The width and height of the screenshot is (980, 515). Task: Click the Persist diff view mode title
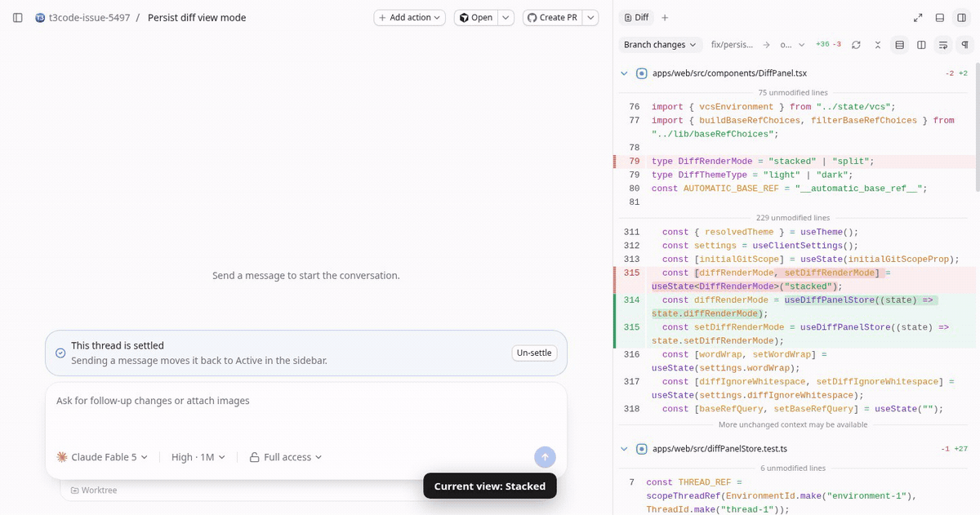point(197,17)
